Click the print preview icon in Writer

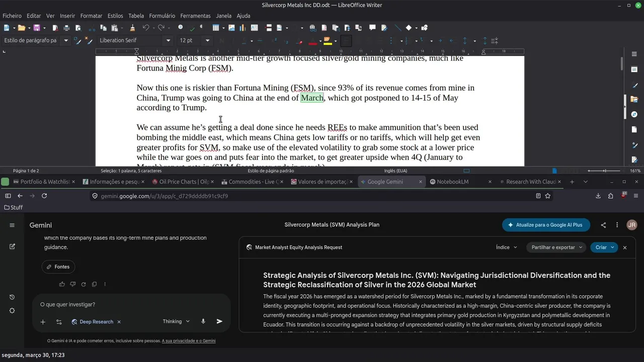pos(78,28)
